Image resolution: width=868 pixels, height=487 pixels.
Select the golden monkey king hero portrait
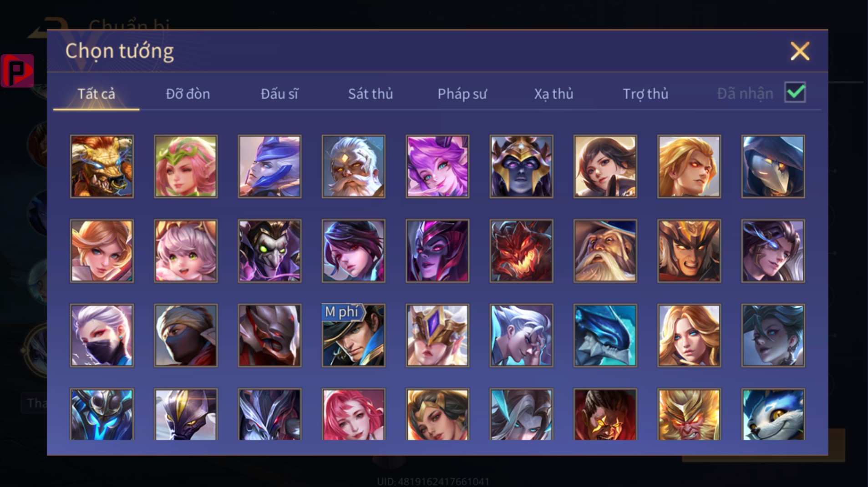689,414
